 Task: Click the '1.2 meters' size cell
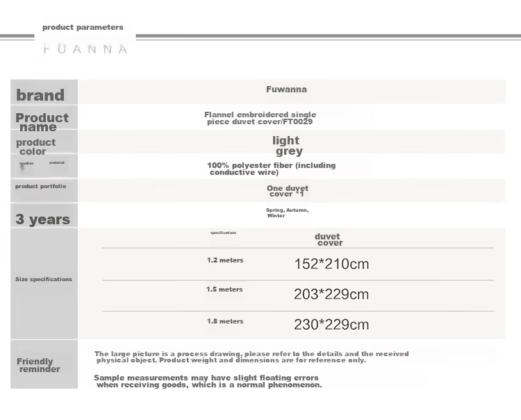coord(225,260)
